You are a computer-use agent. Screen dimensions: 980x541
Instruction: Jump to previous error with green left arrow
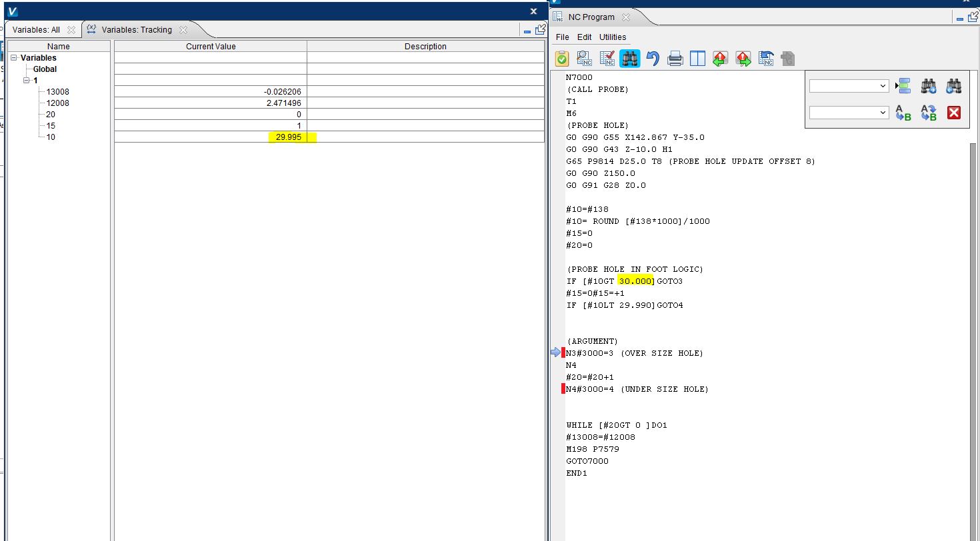click(x=720, y=59)
